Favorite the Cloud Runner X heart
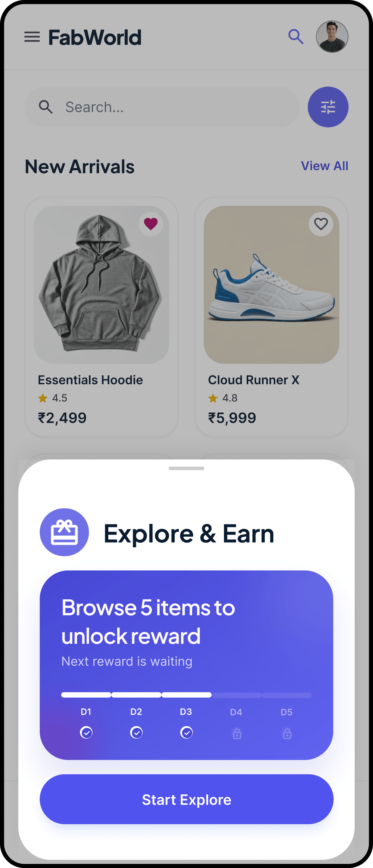Viewport: 373px width, 868px height. tap(321, 224)
